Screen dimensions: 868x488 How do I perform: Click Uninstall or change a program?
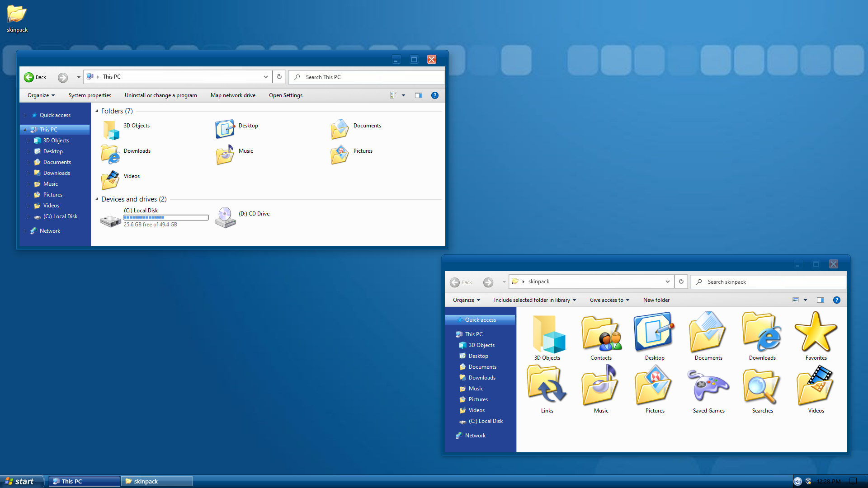(x=160, y=95)
